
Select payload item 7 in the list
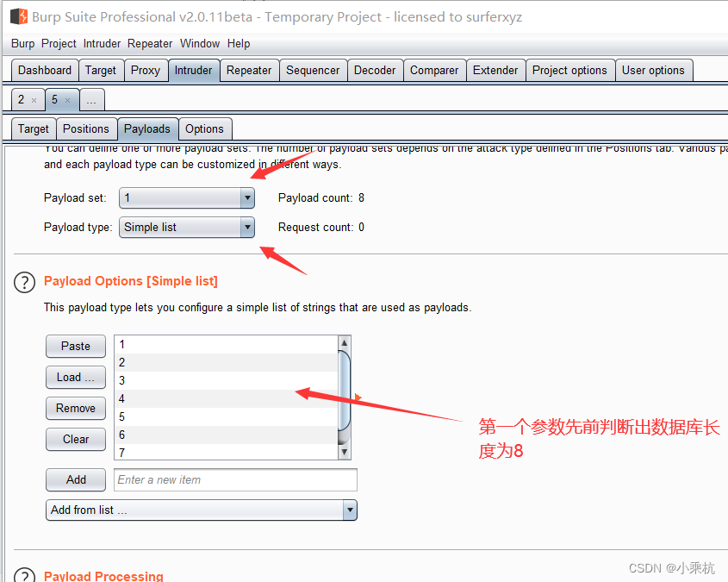[x=227, y=452]
